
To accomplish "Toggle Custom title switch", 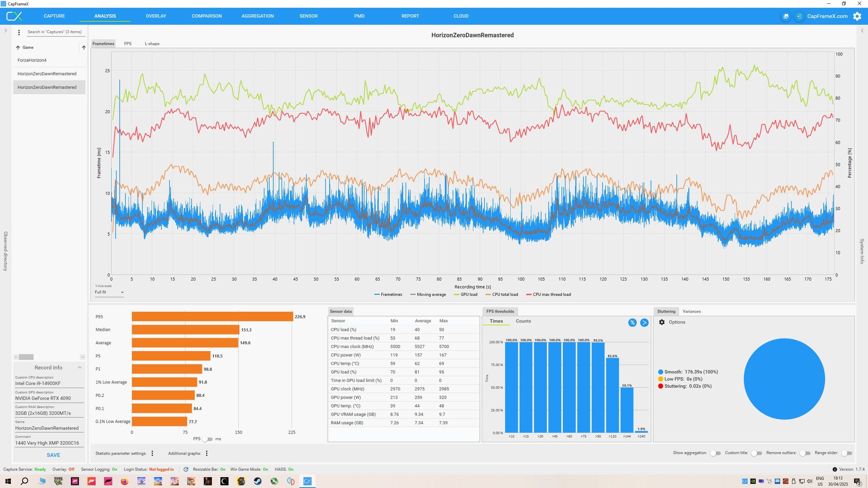I will click(x=757, y=453).
